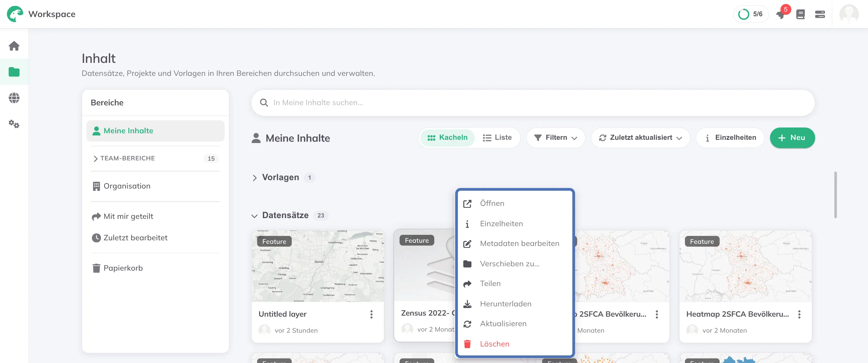Viewport: 868px width, 363px height.
Task: Open the Zensus 2022 dataset thumbnail
Action: pyautogui.click(x=425, y=265)
